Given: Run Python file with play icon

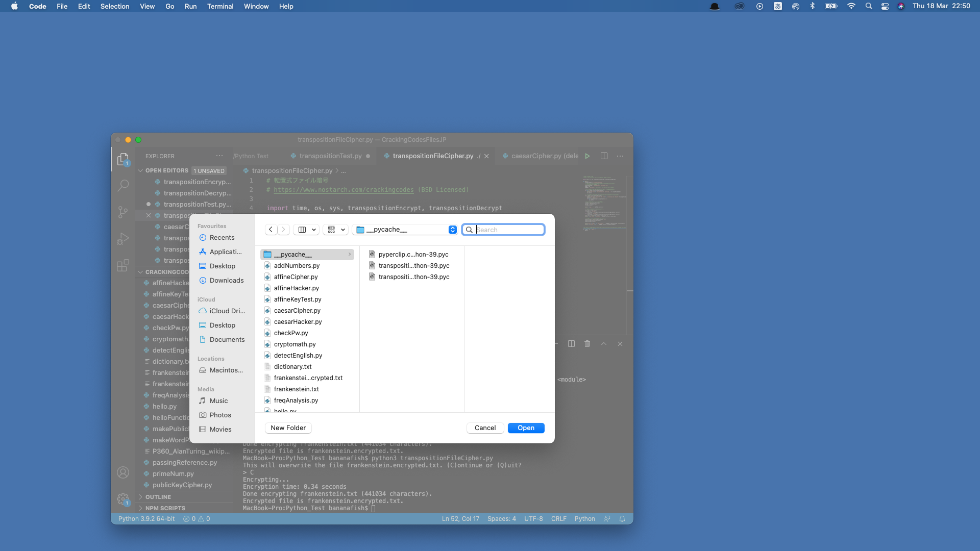Looking at the screenshot, I should pyautogui.click(x=587, y=156).
